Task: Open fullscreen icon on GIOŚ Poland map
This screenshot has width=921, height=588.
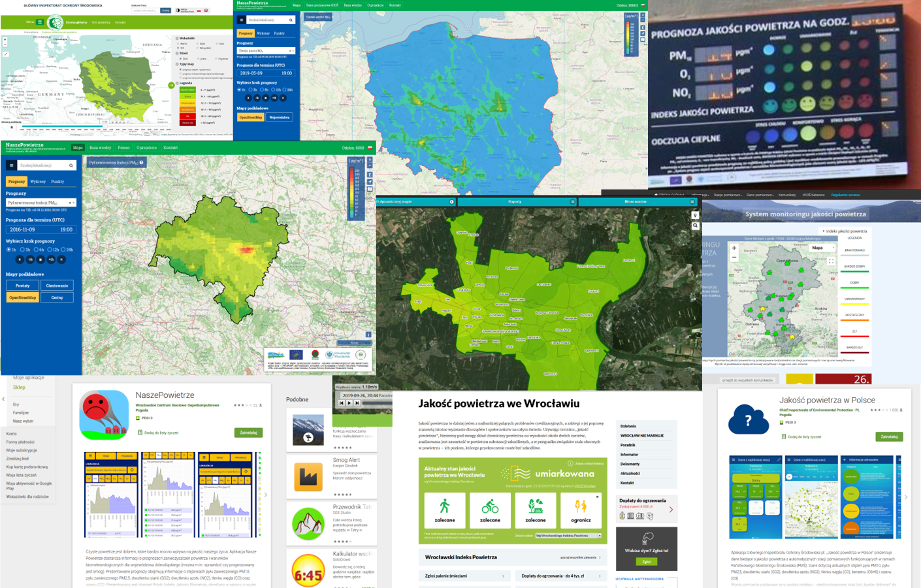Action: coord(6,54)
